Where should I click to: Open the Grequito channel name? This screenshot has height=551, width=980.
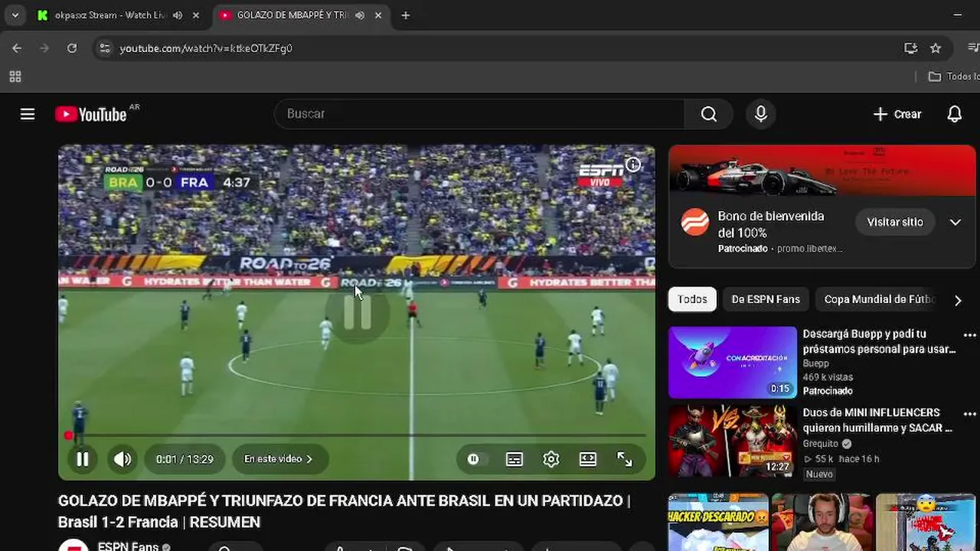(x=822, y=444)
